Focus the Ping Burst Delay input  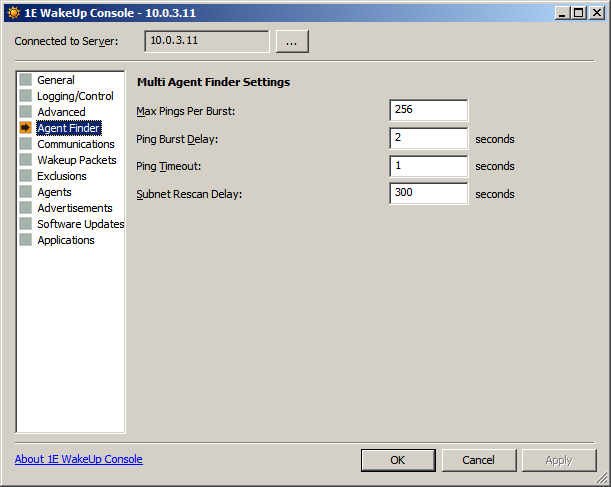[x=429, y=138]
